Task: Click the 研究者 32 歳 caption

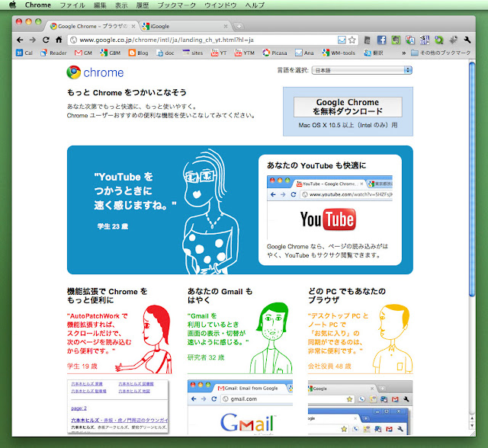Action: 206,357
